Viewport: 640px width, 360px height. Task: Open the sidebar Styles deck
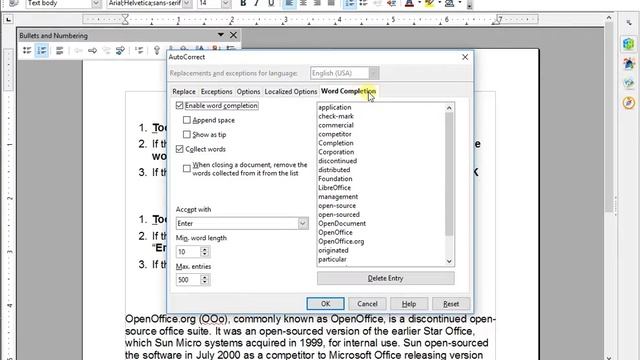[x=629, y=64]
